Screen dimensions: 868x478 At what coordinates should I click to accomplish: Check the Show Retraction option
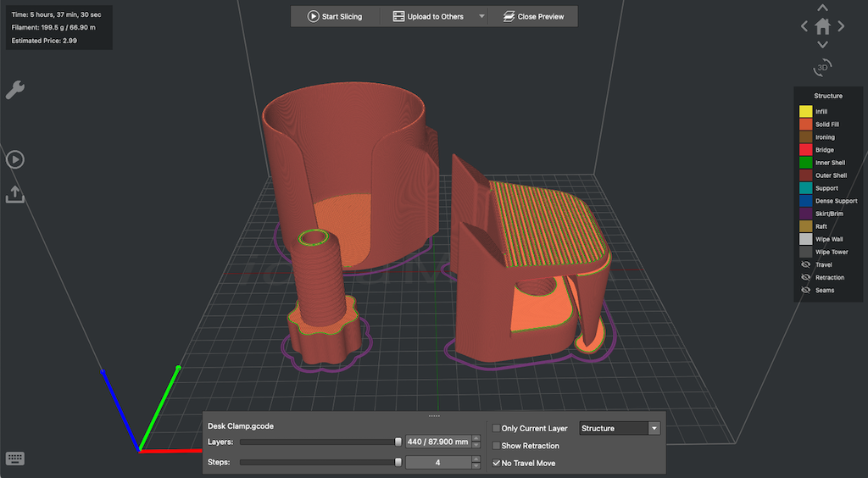pos(497,445)
